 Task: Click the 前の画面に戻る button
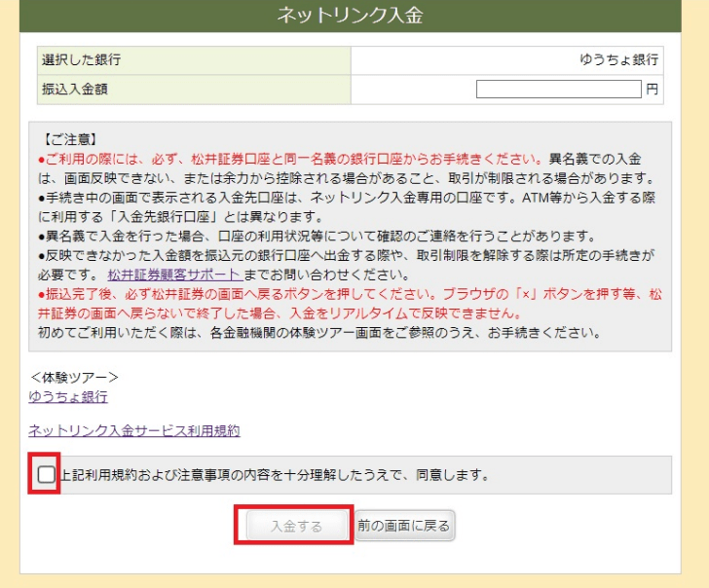coord(404,526)
